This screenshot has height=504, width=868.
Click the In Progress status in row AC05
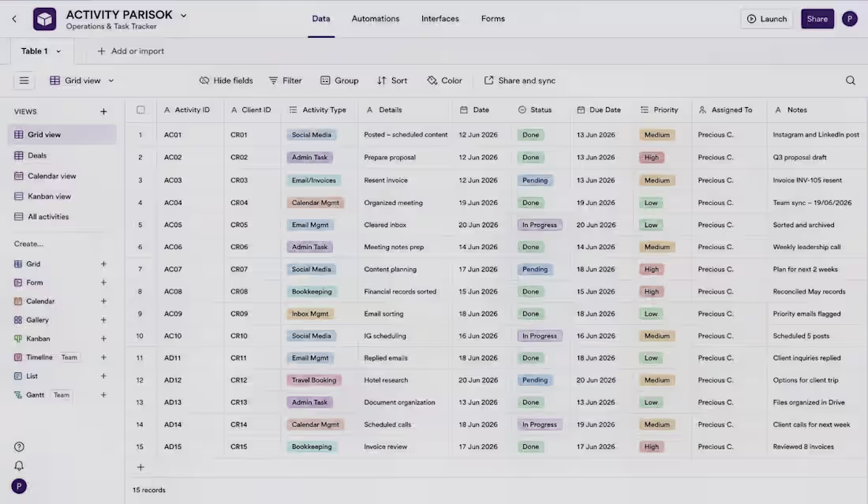(x=540, y=225)
